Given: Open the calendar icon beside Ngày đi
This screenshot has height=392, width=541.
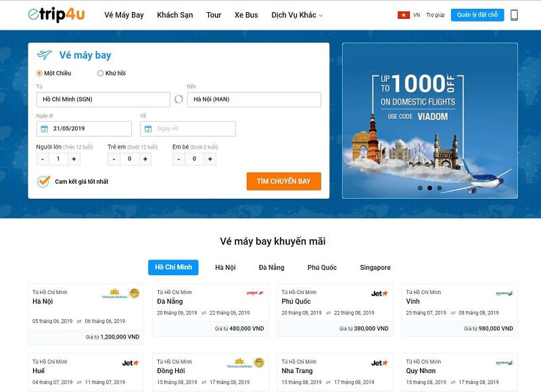Looking at the screenshot, I should point(43,128).
